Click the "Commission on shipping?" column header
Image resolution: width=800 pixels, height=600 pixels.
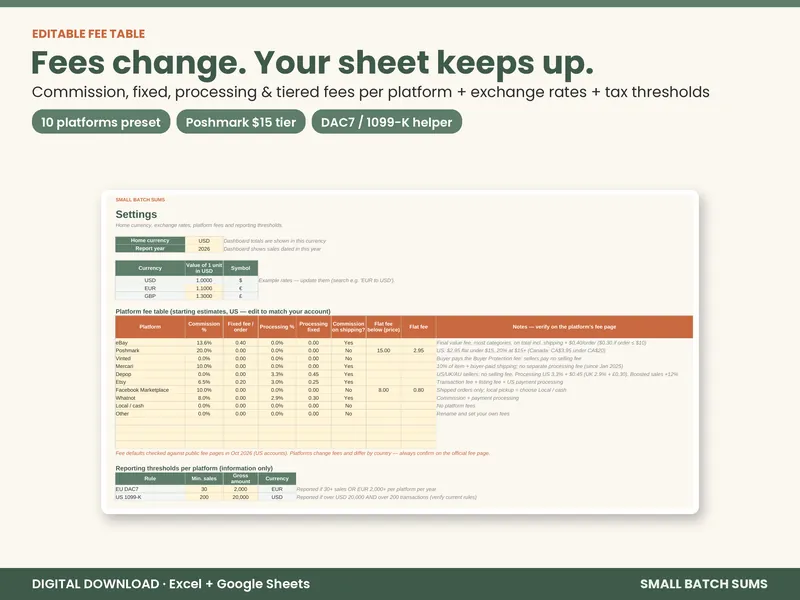pyautogui.click(x=348, y=327)
